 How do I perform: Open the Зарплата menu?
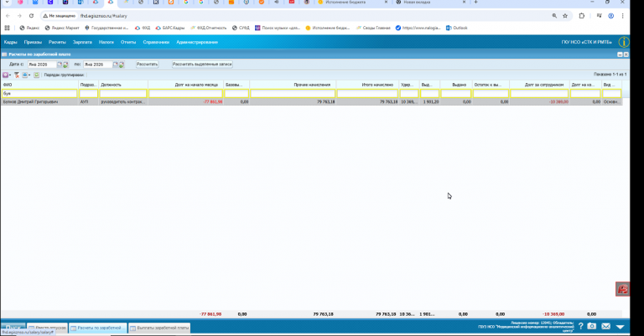tap(82, 42)
